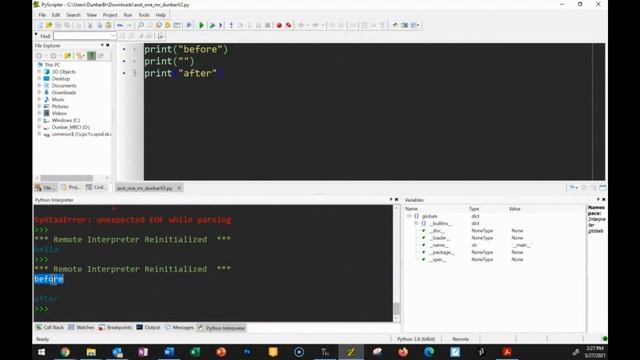
Task: Click the Python interpreter vertical scrollbar
Action: [396, 264]
